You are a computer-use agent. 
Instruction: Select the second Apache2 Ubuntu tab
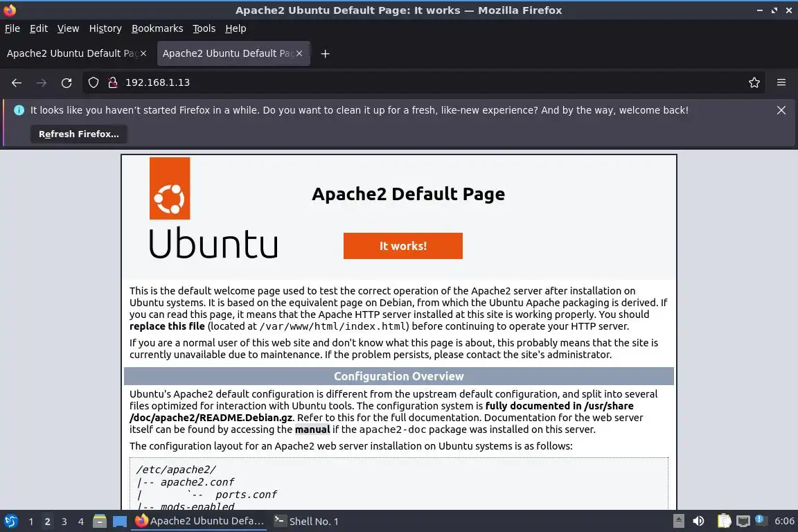[x=227, y=53]
